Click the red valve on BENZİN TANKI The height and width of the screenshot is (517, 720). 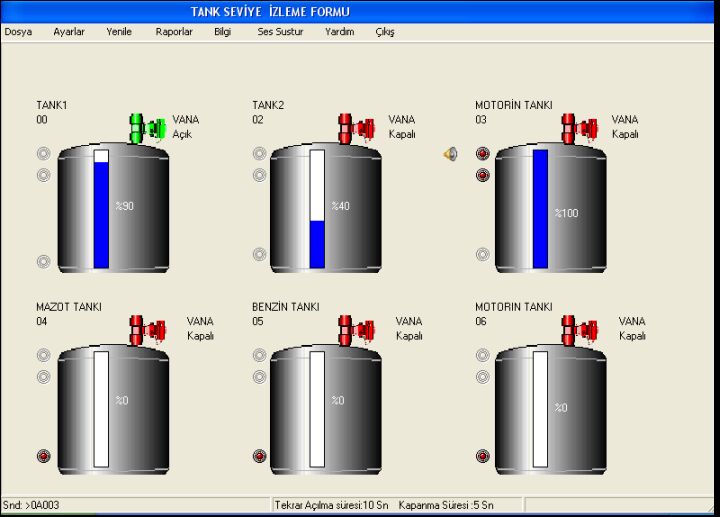(x=356, y=329)
